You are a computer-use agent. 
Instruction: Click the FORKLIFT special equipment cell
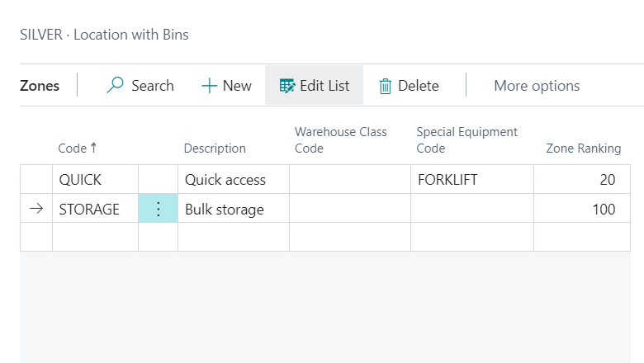449,180
